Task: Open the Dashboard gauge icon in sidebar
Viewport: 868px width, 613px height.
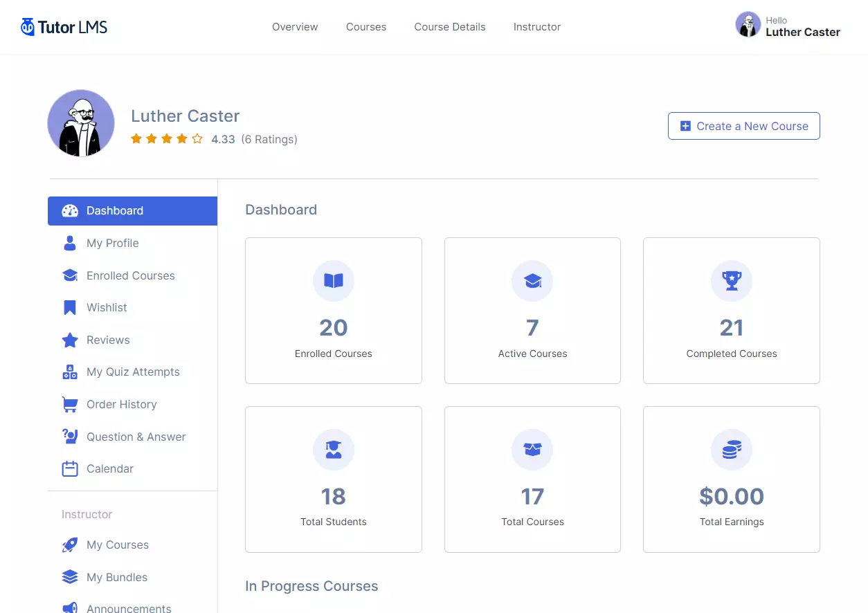Action: pos(70,211)
